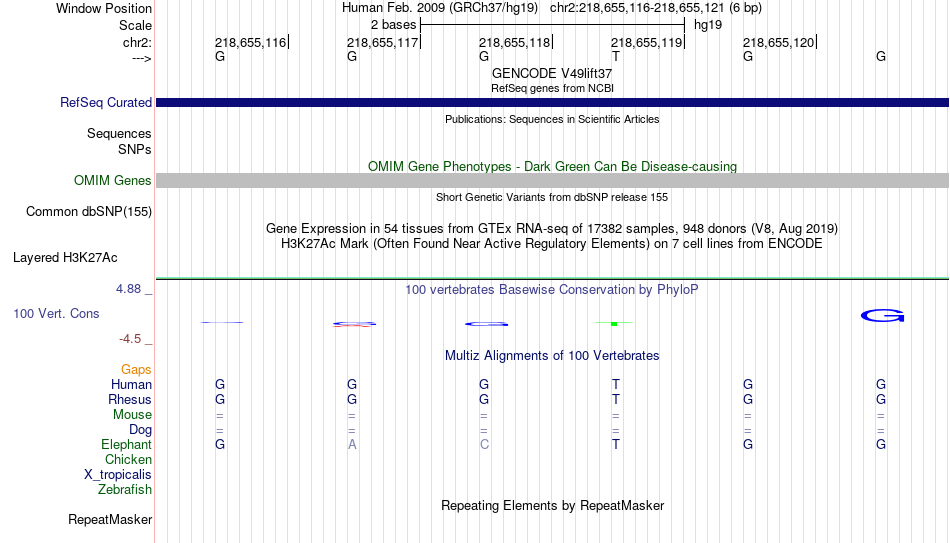
Task: Select the Rhesus alignment row label
Action: point(130,400)
